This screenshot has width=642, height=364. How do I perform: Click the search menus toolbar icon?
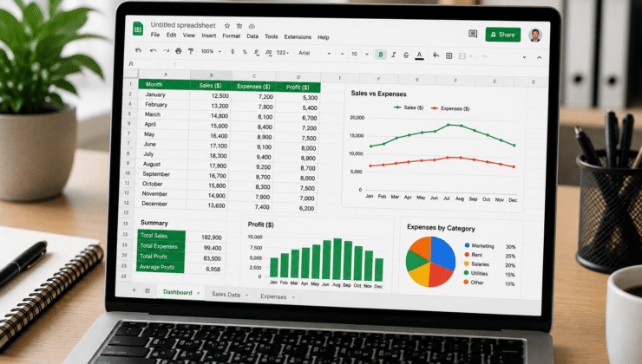point(139,50)
